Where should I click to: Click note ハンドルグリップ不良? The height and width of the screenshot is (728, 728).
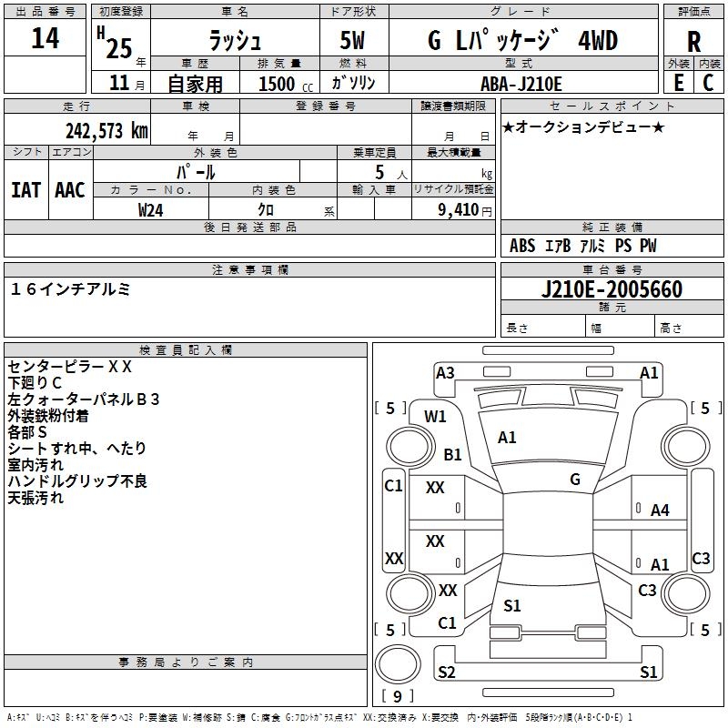[77, 481]
